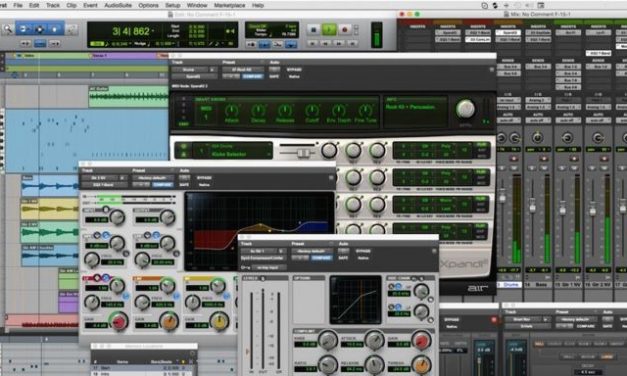Toggle Bypass in the Xpand!2 plug-in window
Screen dimensions: 627x376
pyautogui.click(x=294, y=70)
